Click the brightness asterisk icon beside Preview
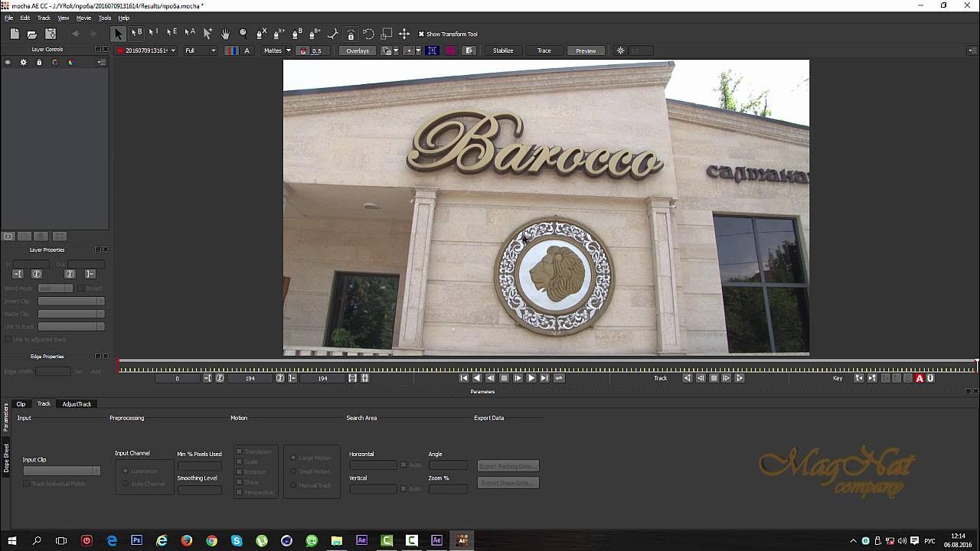Image resolution: width=980 pixels, height=551 pixels. click(621, 51)
